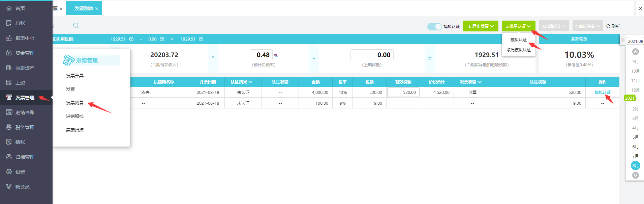The width and height of the screenshot is (644, 204).
Task: Select 12月 in month list
Action: pyautogui.click(x=636, y=90)
